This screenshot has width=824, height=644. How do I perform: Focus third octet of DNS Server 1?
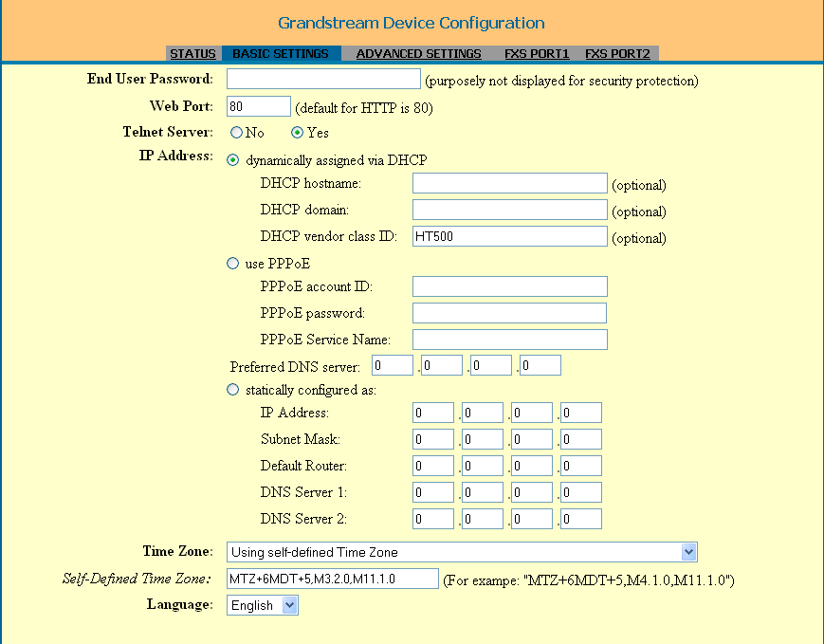[532, 492]
